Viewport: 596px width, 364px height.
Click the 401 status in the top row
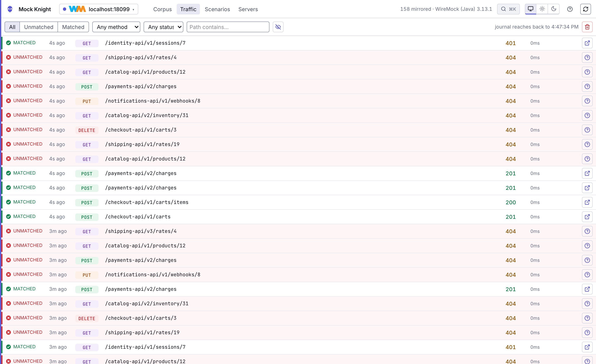point(511,43)
